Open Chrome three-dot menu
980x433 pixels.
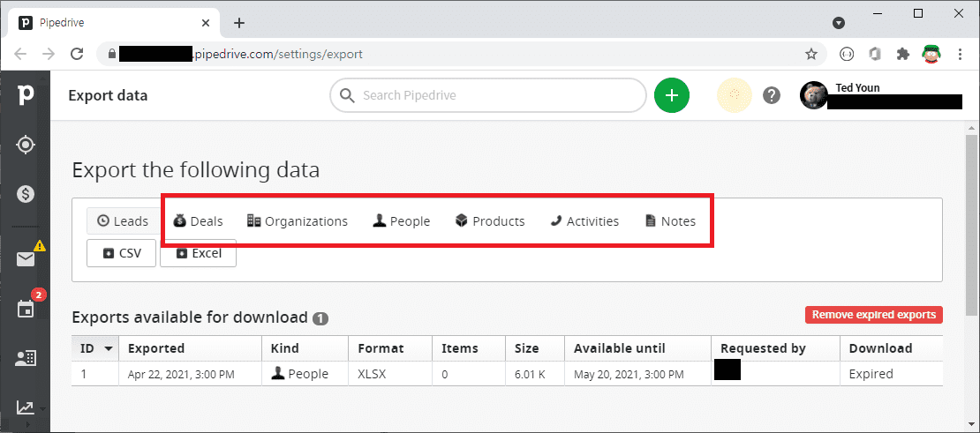point(960,55)
